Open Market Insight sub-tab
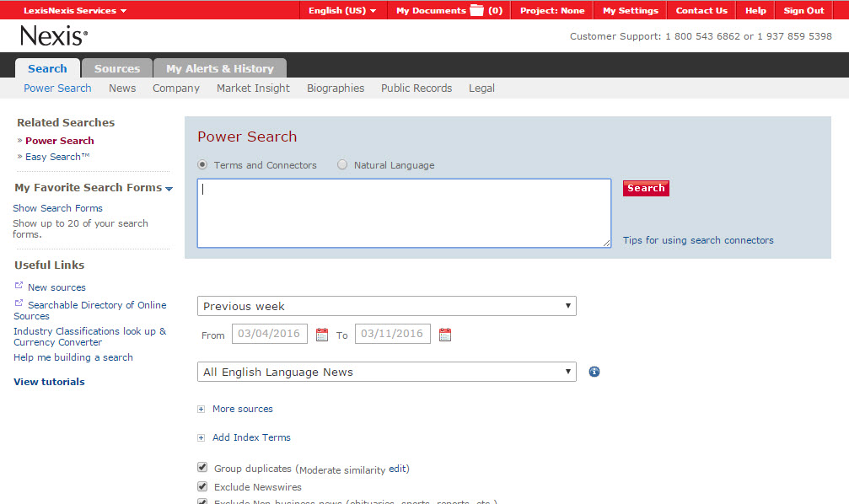The height and width of the screenshot is (504, 849). pos(253,88)
